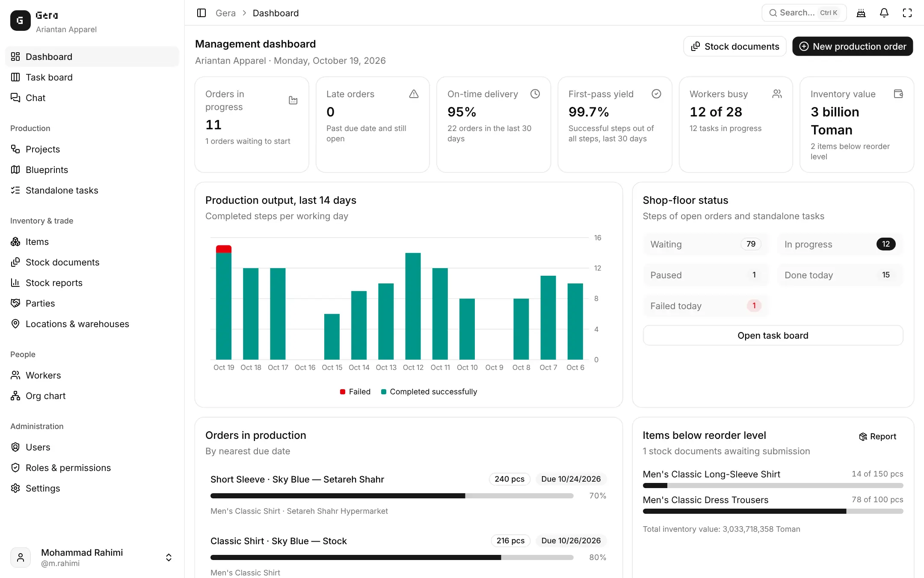
Task: Enter fullscreen with the expand icon
Action: pos(907,13)
